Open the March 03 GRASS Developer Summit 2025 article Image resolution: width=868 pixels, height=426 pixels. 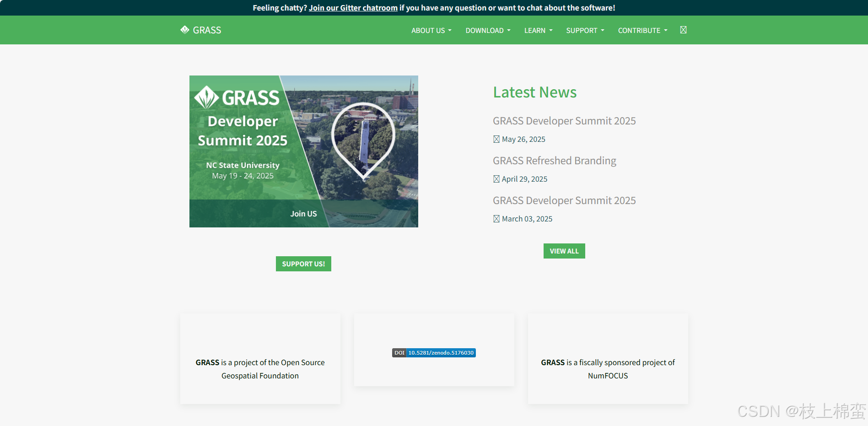coord(564,200)
